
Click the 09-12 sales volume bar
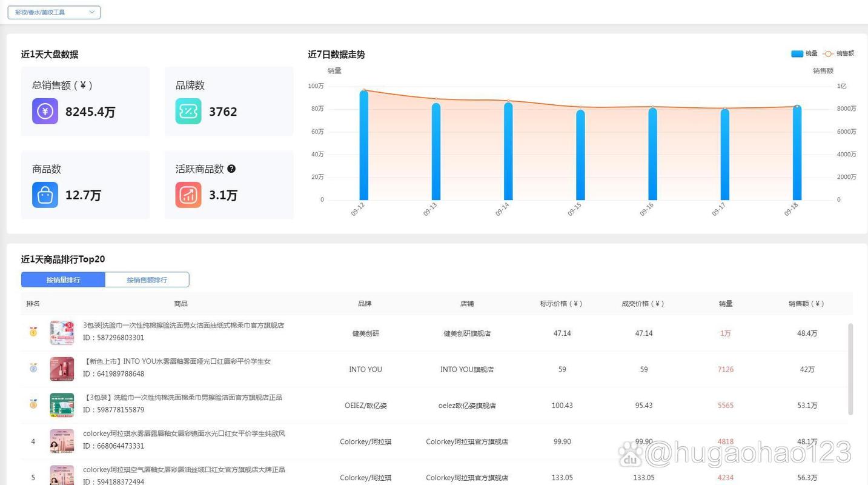click(x=363, y=145)
